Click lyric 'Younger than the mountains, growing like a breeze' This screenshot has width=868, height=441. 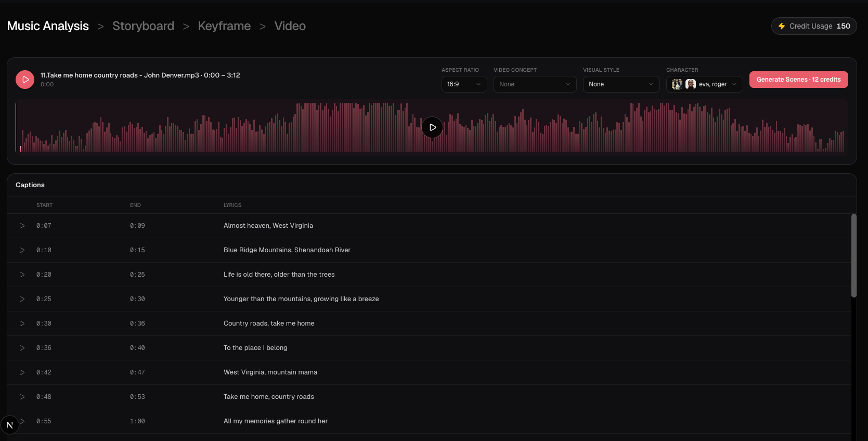pos(301,299)
